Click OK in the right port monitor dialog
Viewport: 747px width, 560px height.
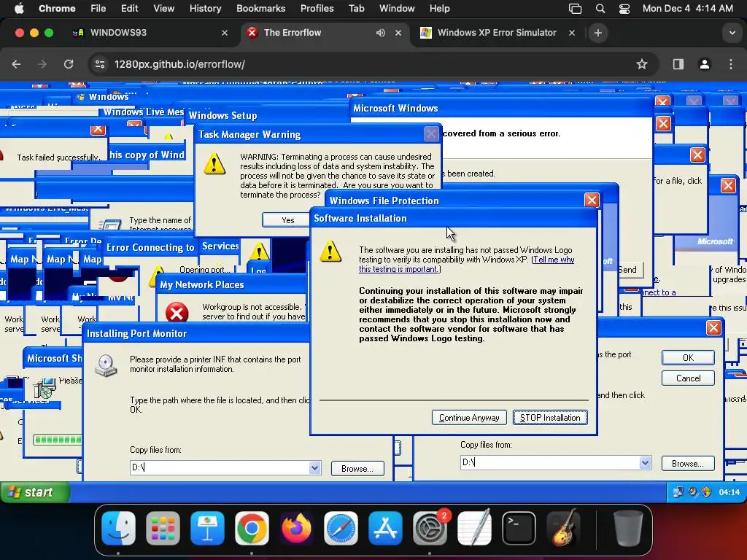688,357
